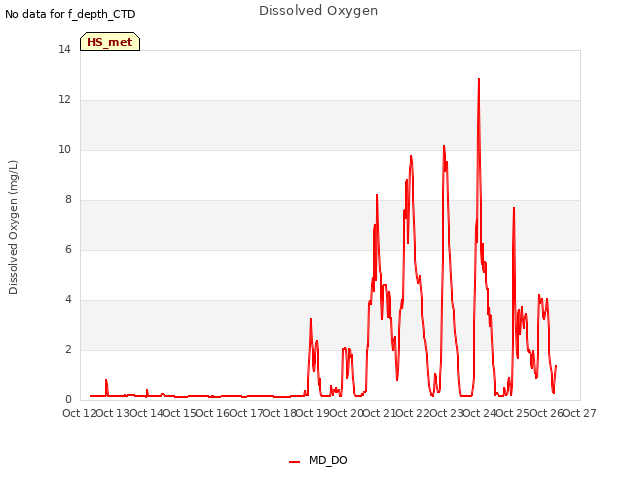Click the Dissolved Oxygen chart title

[x=318, y=11]
